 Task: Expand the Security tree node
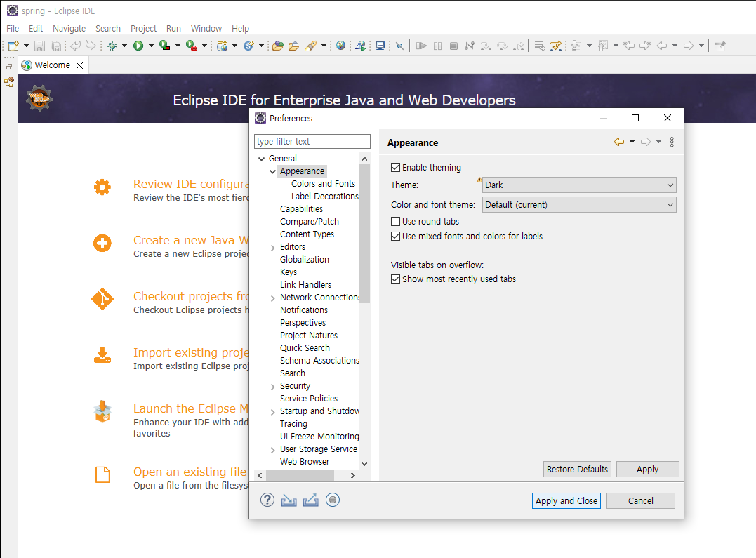coord(273,386)
